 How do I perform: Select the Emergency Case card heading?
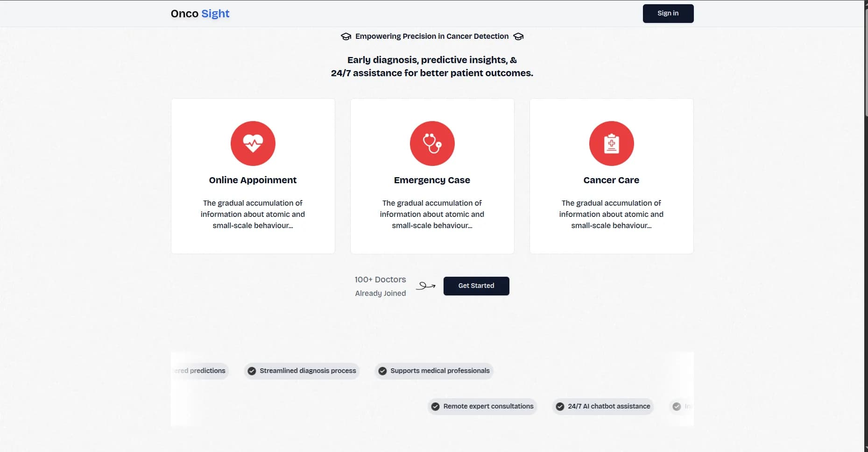pyautogui.click(x=432, y=180)
